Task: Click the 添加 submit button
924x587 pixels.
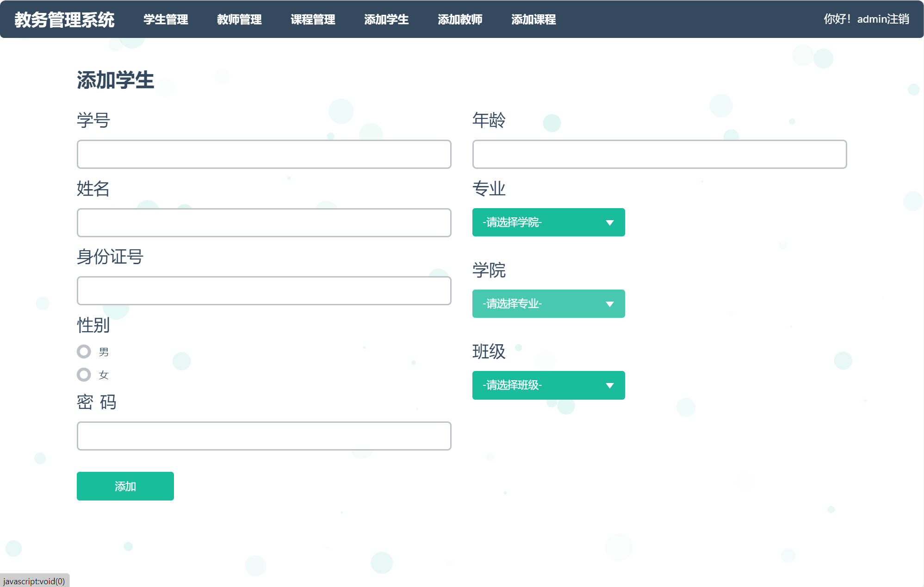Action: click(125, 486)
